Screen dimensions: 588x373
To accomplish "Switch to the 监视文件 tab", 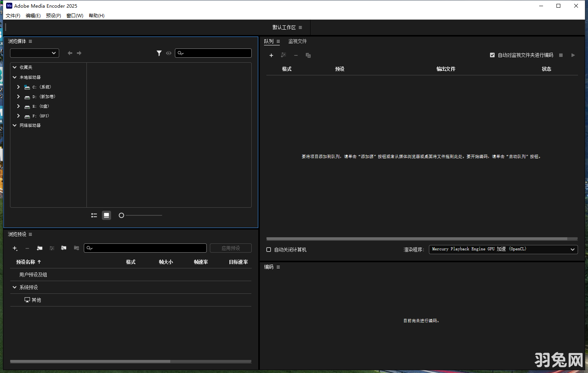I will [298, 41].
